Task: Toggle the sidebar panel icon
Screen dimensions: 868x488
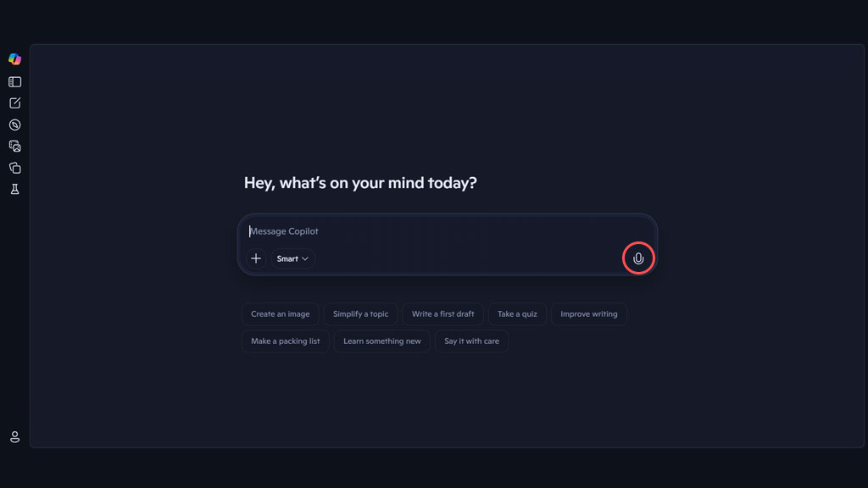Action: click(x=15, y=82)
